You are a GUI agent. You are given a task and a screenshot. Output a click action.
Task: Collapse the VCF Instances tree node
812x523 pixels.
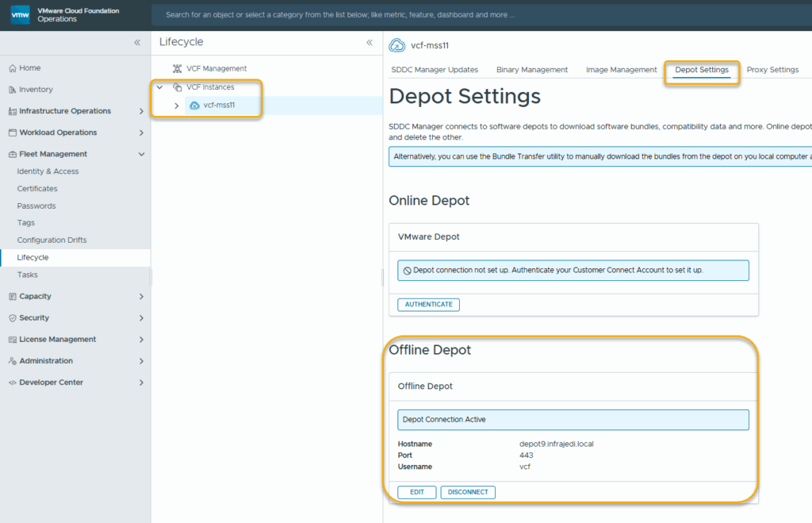(x=160, y=87)
